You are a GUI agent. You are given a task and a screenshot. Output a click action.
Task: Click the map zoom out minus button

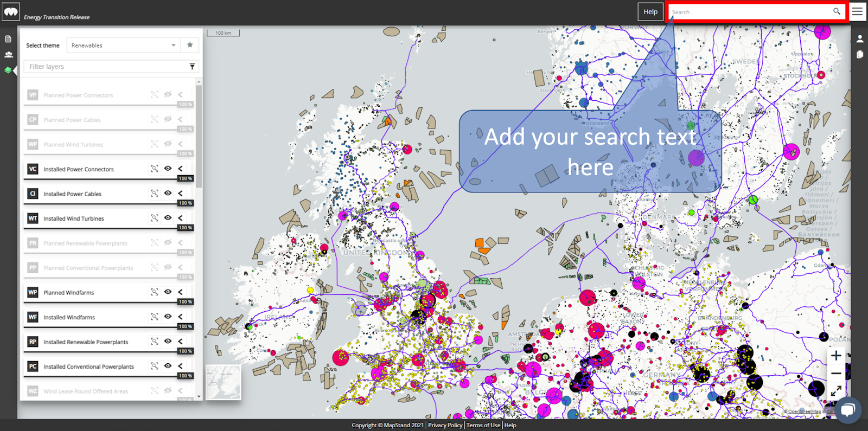(x=836, y=374)
